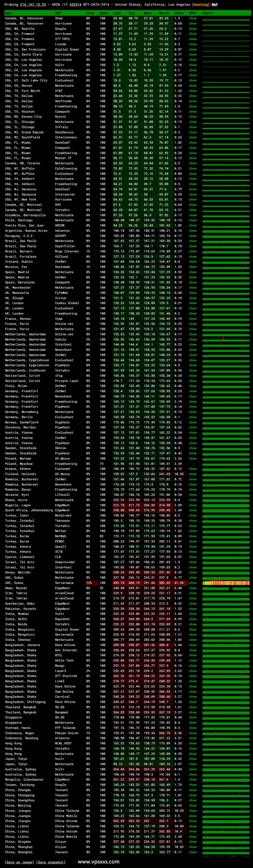Image resolution: width=253 pixels, height=868 pixels.
Task: Click the StDev column header
Action: point(179,13)
